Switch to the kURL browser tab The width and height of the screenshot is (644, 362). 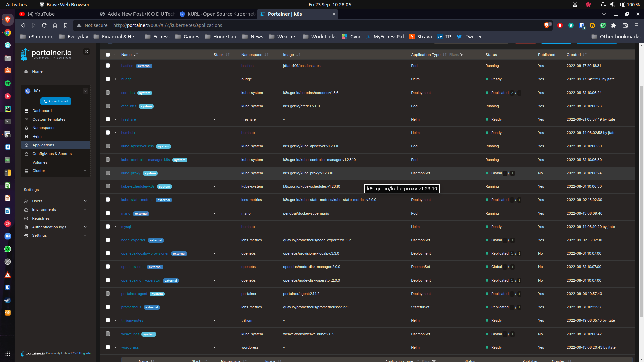tap(217, 14)
